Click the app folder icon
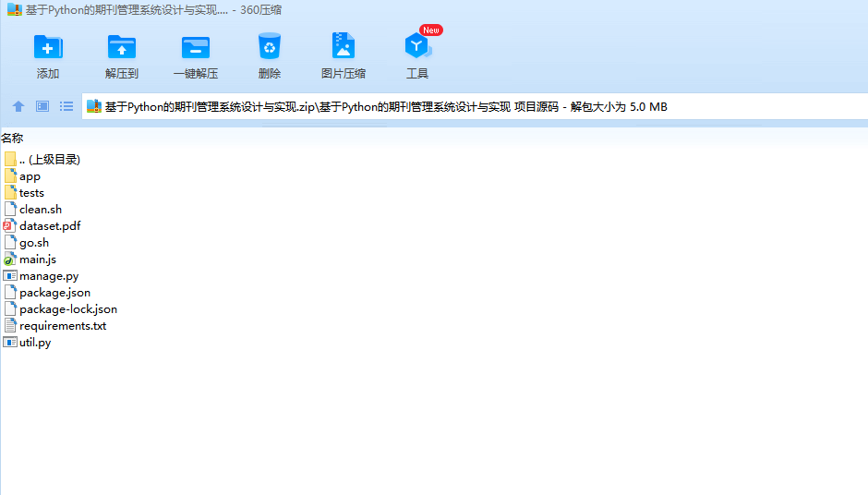 (10, 176)
